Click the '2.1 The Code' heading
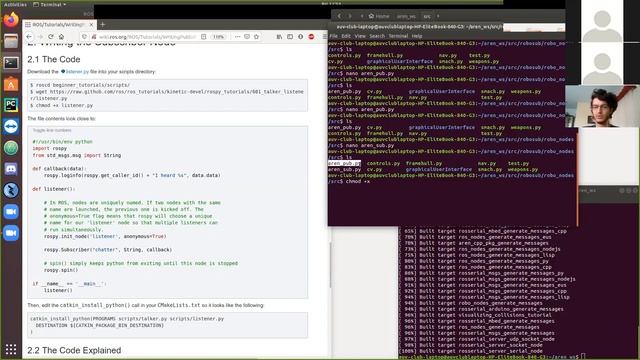The image size is (640, 360). [54, 59]
